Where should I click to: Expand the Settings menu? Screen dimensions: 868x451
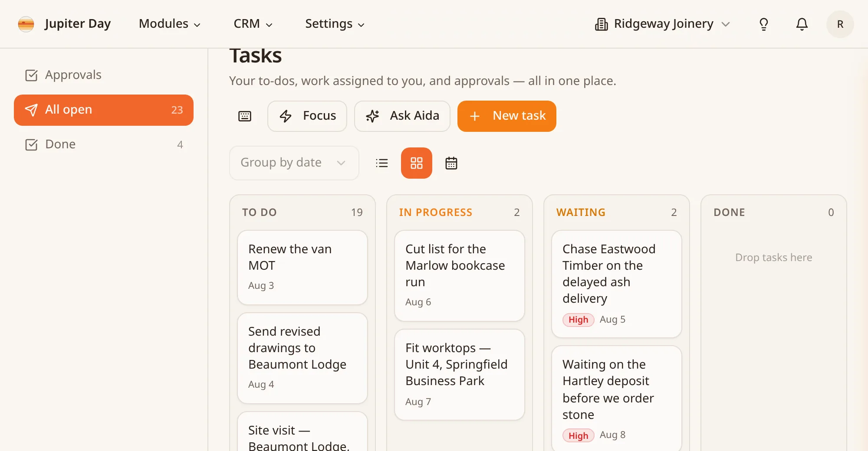[x=335, y=24]
